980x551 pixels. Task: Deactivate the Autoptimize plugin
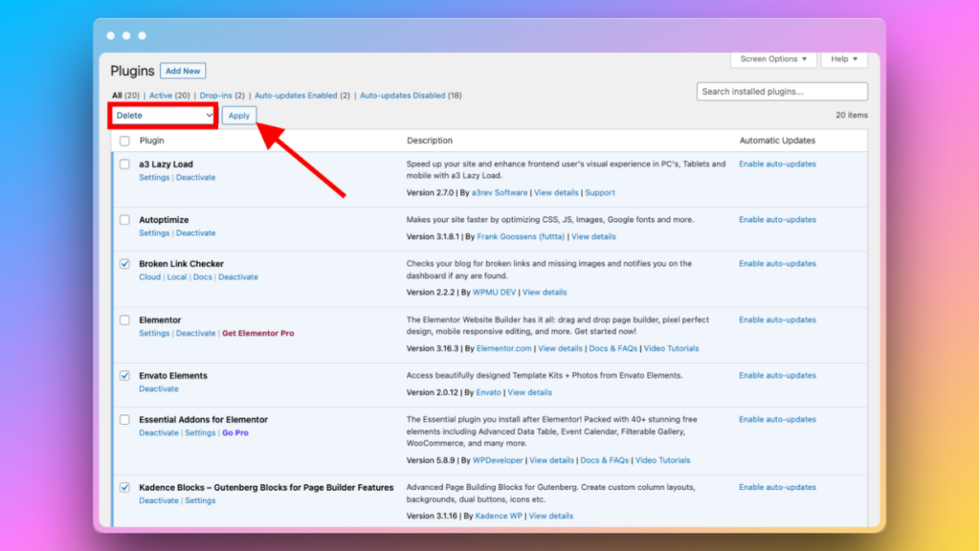point(195,233)
